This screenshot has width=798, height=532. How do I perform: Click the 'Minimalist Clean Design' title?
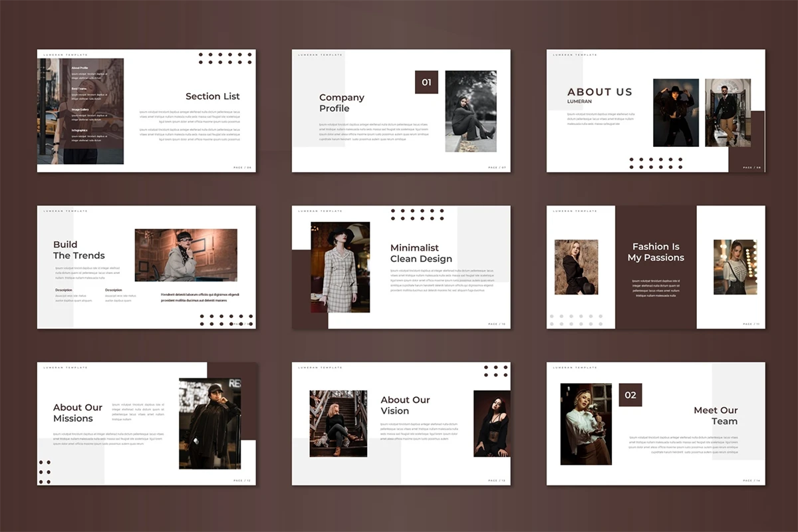(x=421, y=253)
